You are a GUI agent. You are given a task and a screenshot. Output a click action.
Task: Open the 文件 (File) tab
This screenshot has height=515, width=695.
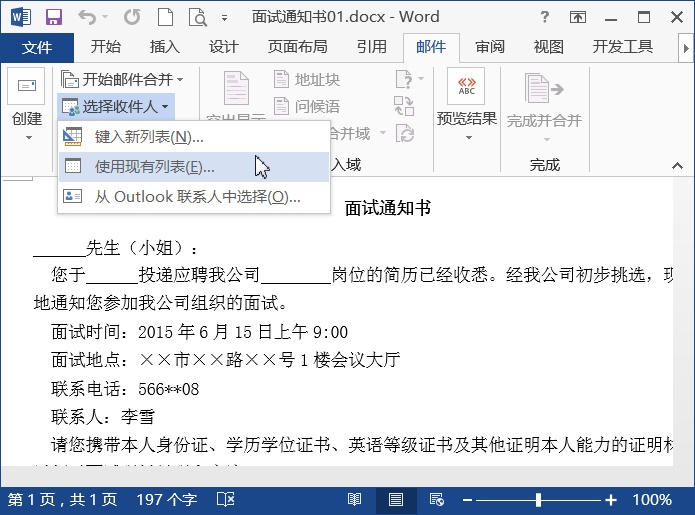tap(37, 47)
